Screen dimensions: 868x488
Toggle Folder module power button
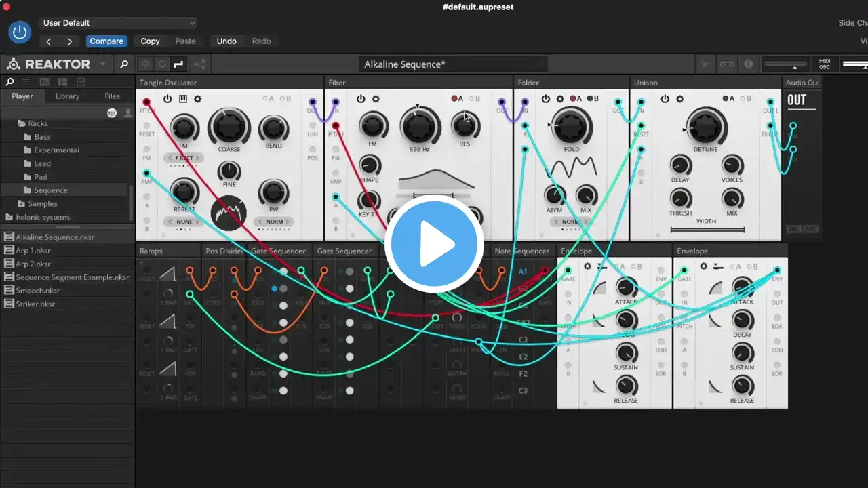[x=546, y=99]
